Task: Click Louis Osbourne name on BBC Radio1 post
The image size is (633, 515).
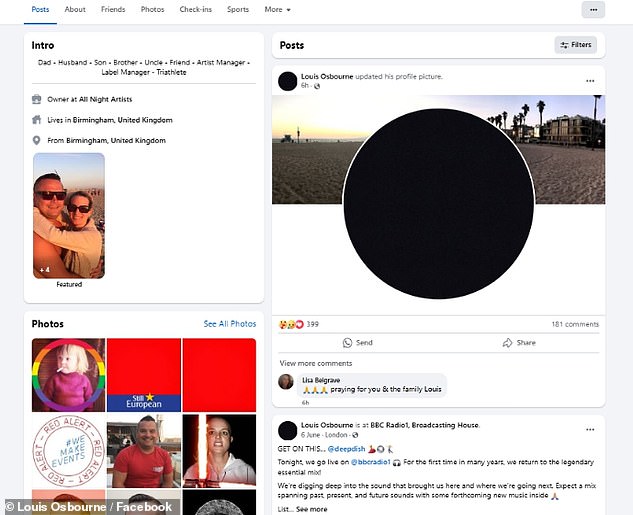Action: pos(327,425)
